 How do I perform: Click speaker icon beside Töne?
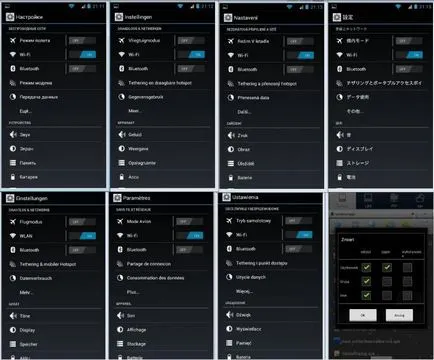(x=13, y=316)
